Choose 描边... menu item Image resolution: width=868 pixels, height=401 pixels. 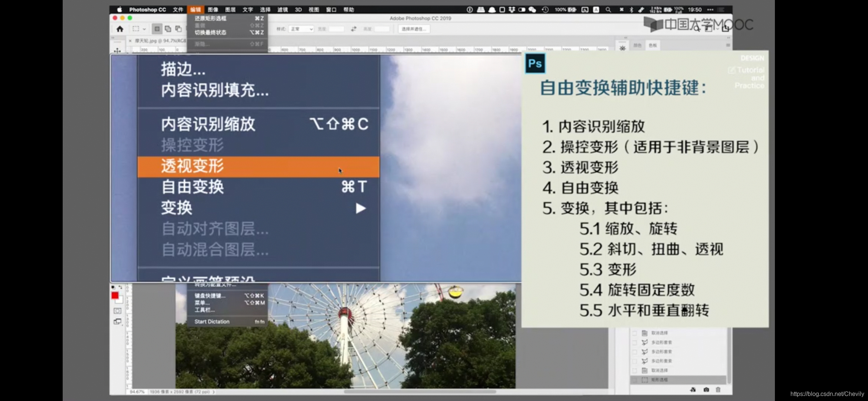coord(259,69)
